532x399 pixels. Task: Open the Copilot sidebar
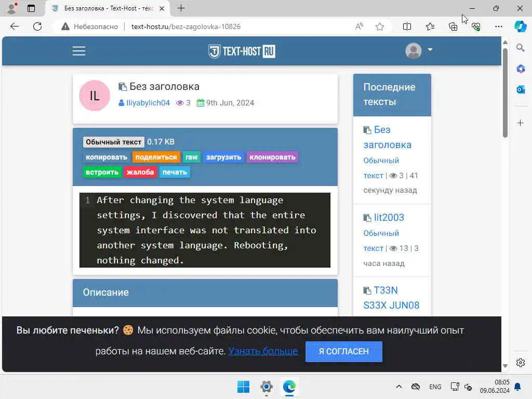coord(520,26)
